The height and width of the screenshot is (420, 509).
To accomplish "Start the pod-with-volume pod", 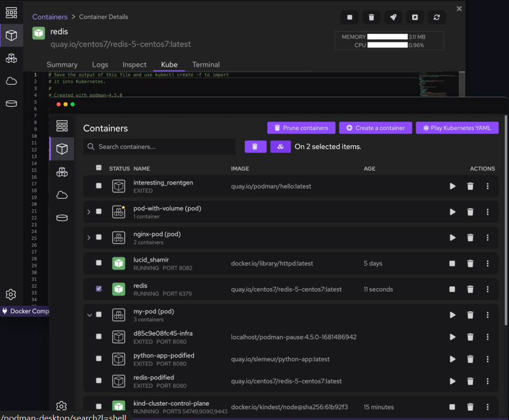I will click(452, 212).
